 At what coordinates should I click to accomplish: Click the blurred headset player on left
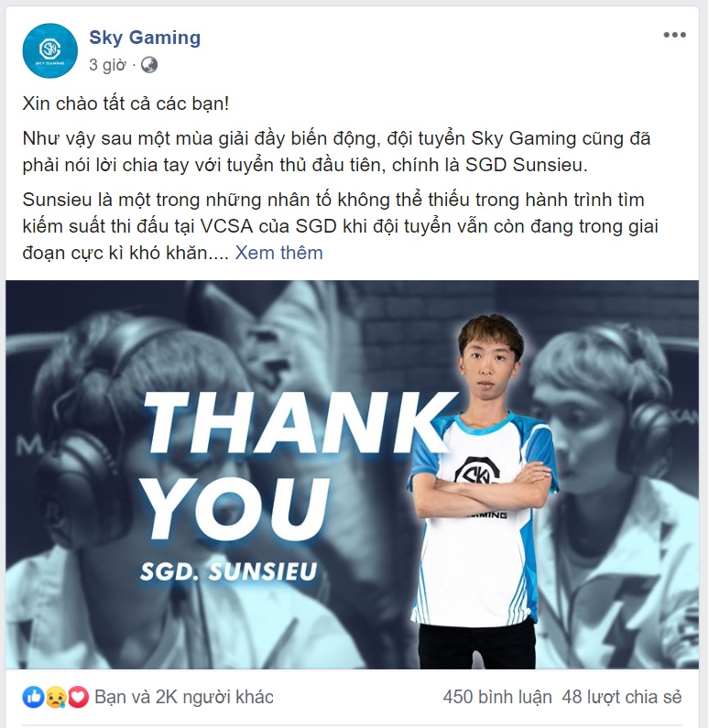coord(139,487)
